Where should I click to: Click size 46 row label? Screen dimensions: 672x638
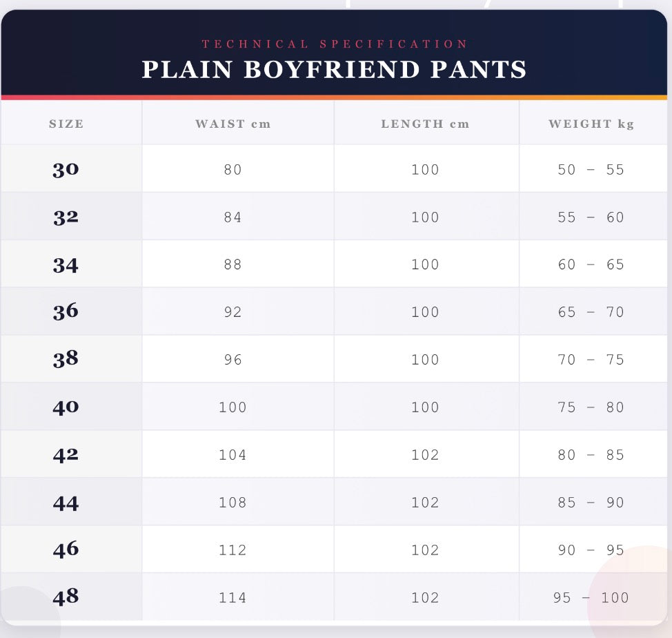point(66,549)
